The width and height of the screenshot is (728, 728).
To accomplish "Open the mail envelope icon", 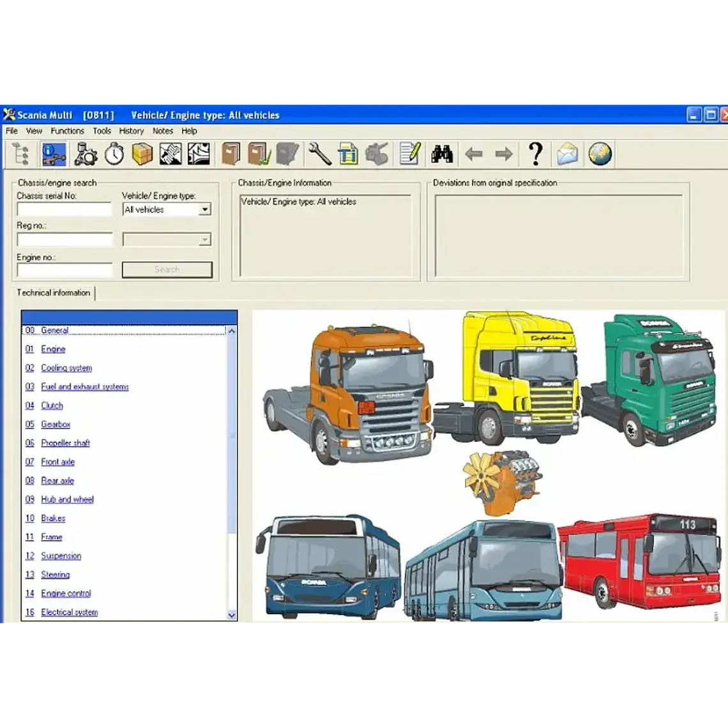I will (x=567, y=154).
